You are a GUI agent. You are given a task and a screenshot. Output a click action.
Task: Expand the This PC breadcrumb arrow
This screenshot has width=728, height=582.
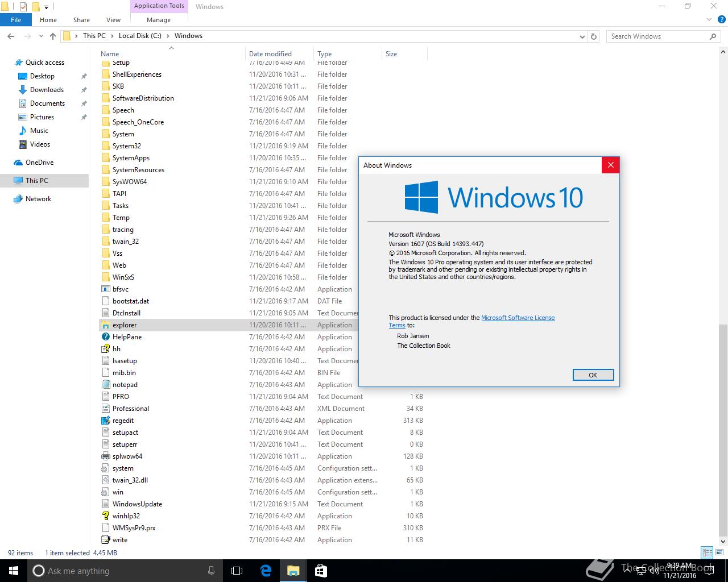[112, 36]
